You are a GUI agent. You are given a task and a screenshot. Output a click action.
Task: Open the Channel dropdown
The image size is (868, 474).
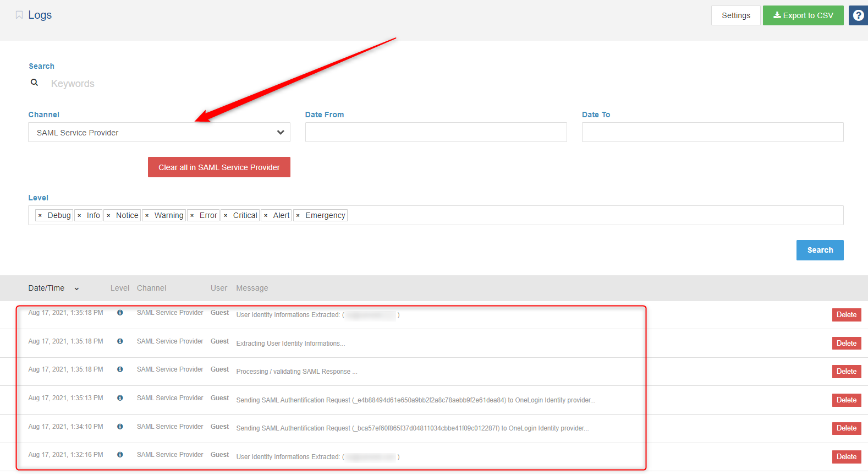159,133
